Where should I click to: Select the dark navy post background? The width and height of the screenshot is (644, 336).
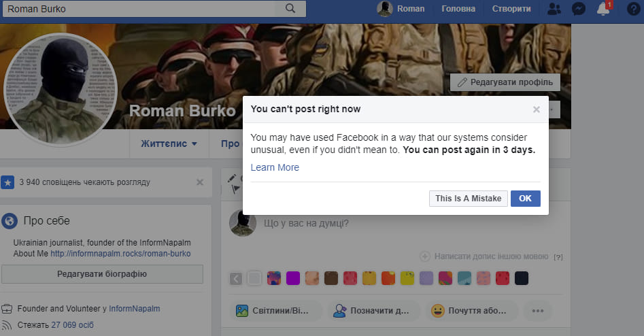point(522,278)
